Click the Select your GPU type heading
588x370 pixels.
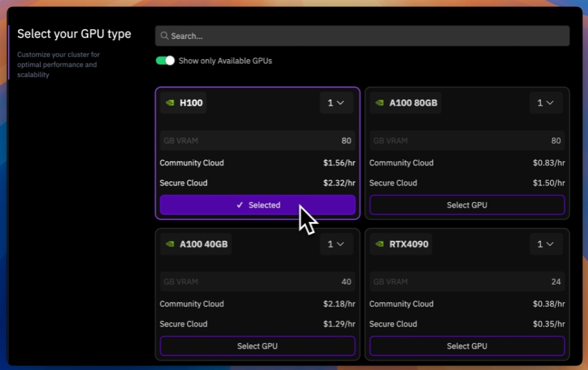(x=74, y=34)
